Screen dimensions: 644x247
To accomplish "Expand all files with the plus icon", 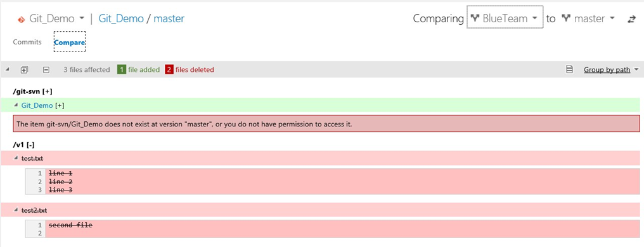I will click(x=24, y=70).
